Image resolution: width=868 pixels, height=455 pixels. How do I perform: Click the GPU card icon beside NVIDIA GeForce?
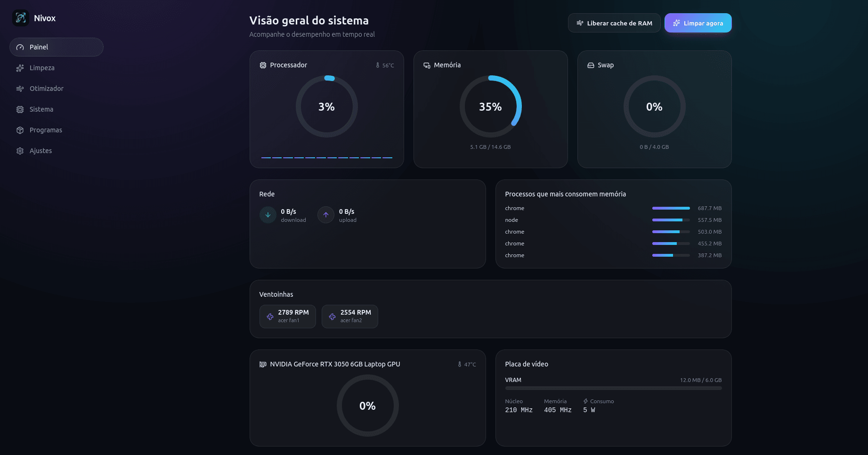pyautogui.click(x=263, y=364)
